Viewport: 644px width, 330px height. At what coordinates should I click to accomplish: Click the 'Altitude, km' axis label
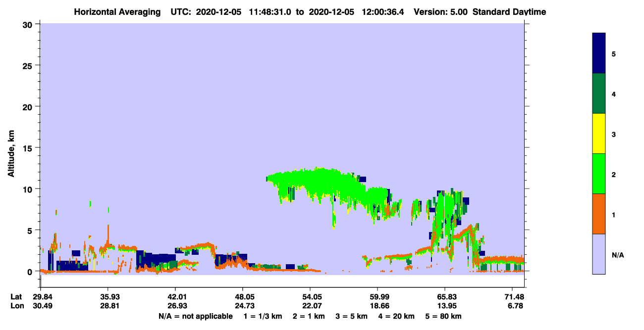pos(11,153)
